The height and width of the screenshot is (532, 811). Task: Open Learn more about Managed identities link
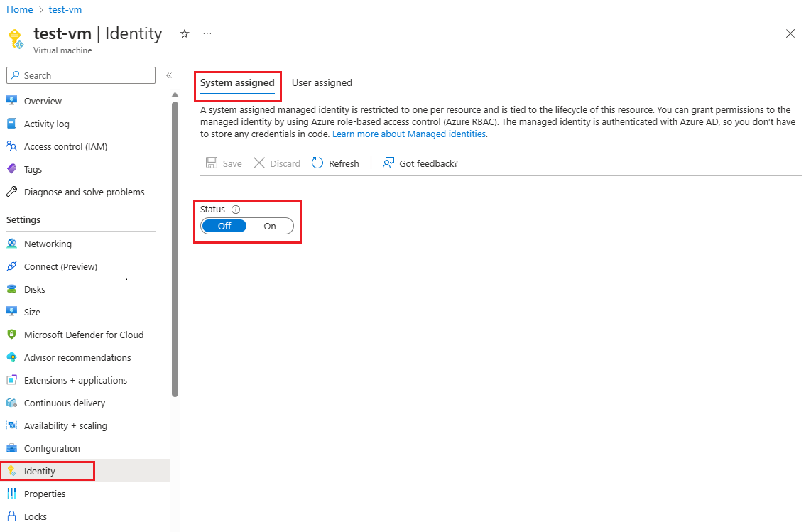pyautogui.click(x=409, y=134)
